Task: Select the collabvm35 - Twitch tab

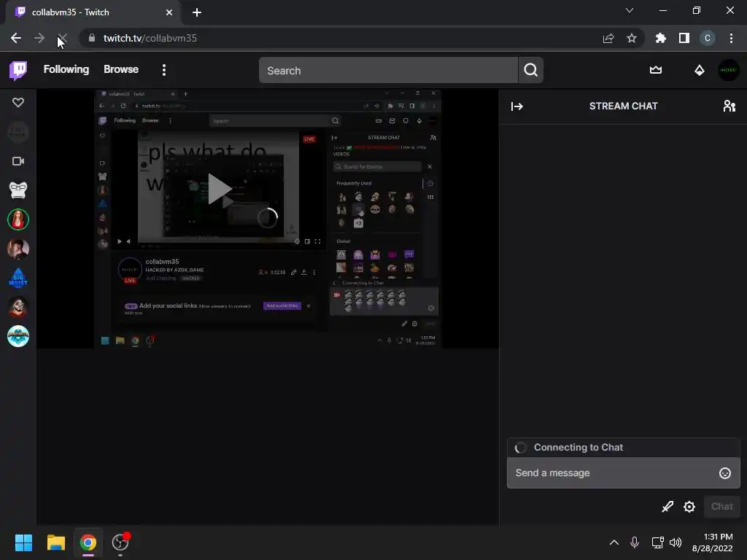Action: [93, 12]
